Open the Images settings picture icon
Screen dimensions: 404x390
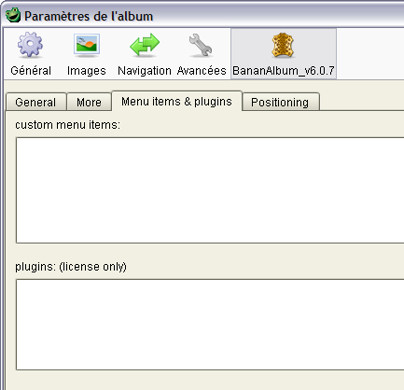tap(86, 44)
